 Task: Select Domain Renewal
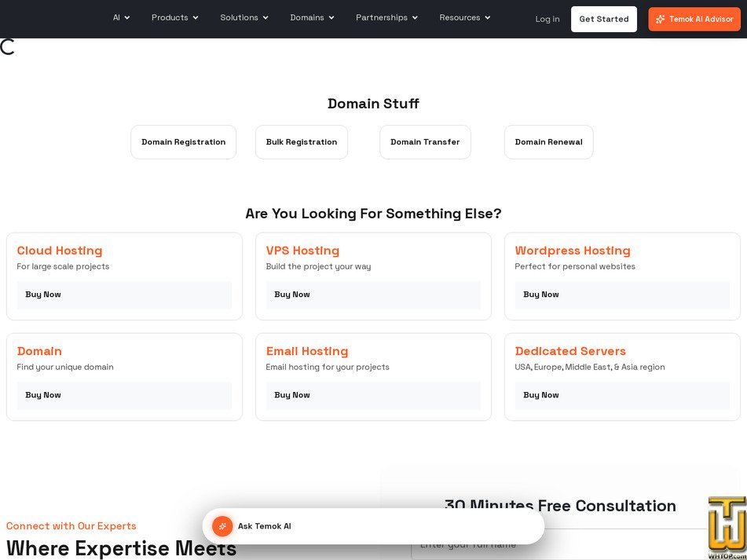coord(549,142)
